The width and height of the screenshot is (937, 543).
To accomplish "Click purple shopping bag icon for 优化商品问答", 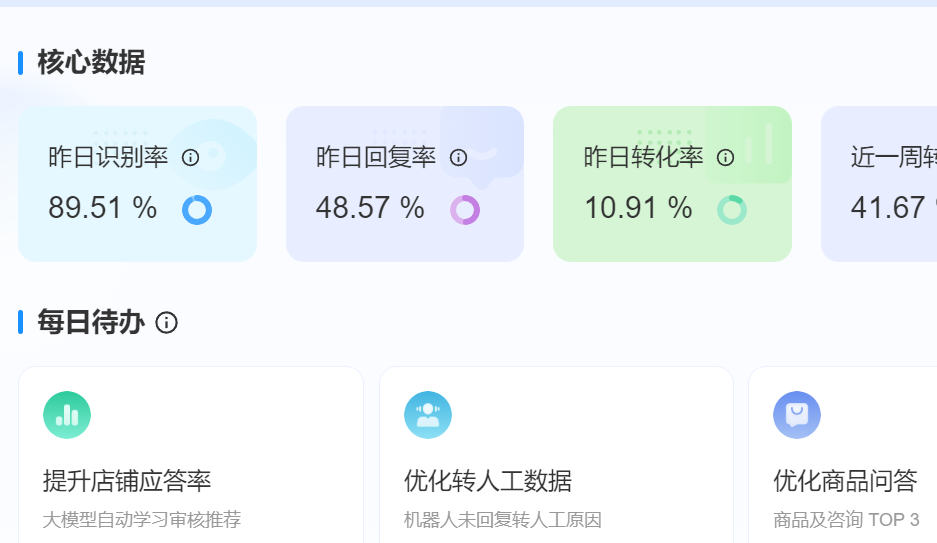I will coord(797,415).
